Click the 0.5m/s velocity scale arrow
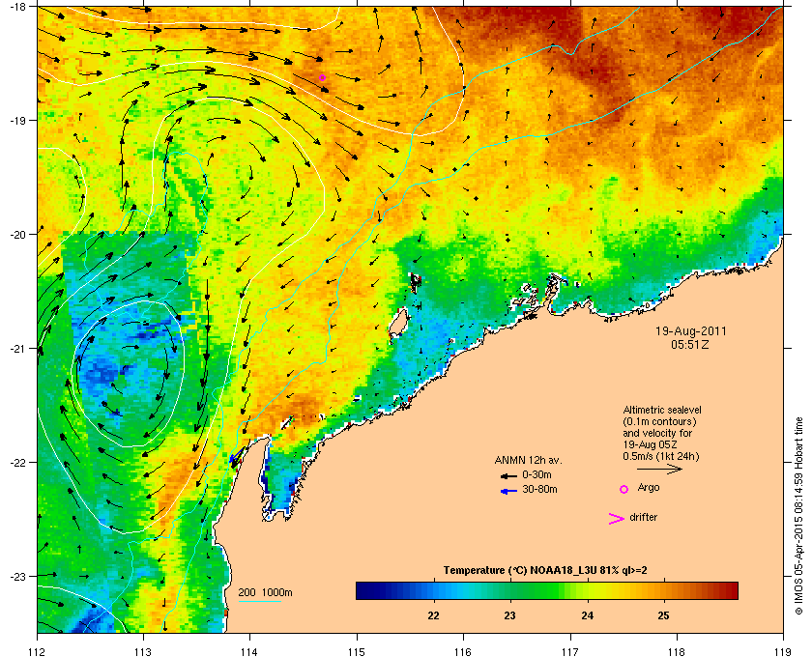This screenshot has height=657, width=812. pos(659,469)
